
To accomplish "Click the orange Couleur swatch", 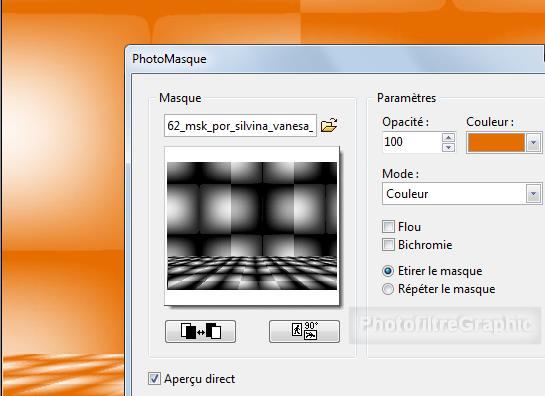I will [496, 143].
